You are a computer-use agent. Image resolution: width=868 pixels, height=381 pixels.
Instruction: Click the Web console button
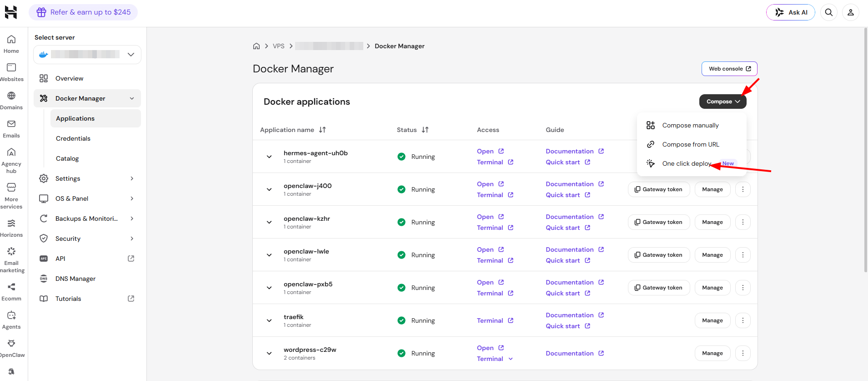[729, 69]
